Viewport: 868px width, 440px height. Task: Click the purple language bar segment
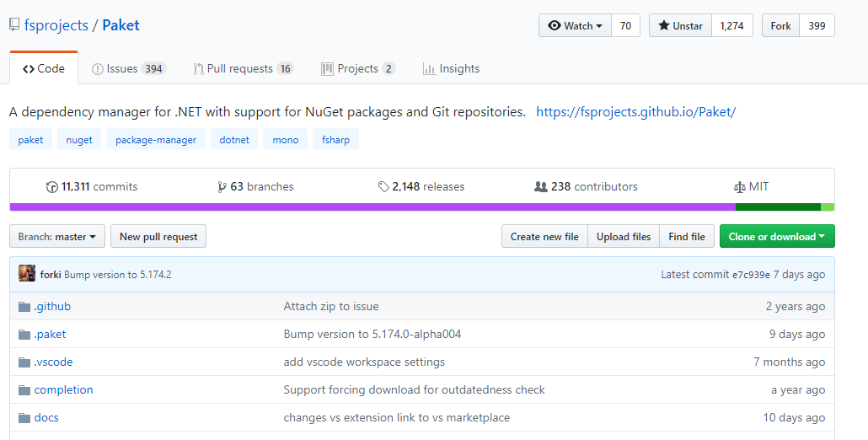[x=372, y=207]
